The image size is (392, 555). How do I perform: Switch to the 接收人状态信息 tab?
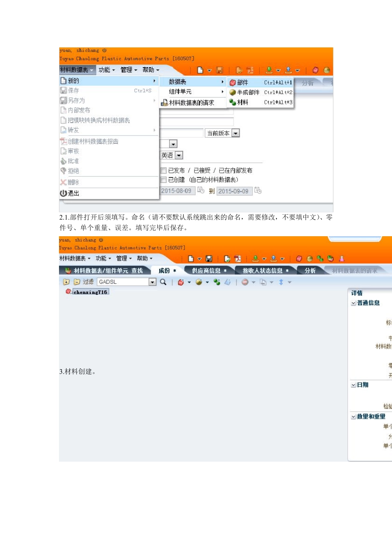[265, 271]
